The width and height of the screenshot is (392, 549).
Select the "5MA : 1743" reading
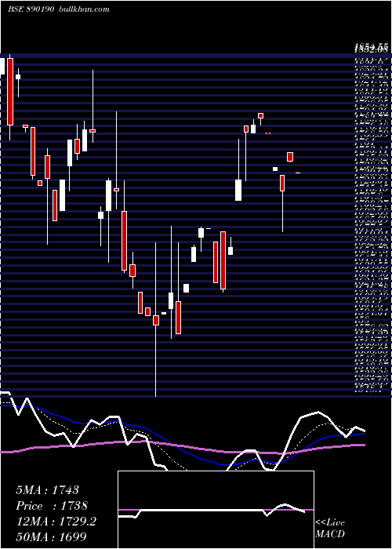pyautogui.click(x=47, y=490)
